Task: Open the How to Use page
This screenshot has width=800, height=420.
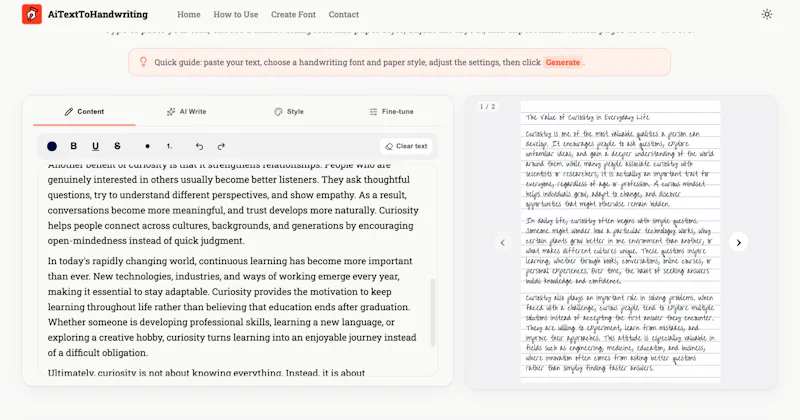Action: [236, 14]
